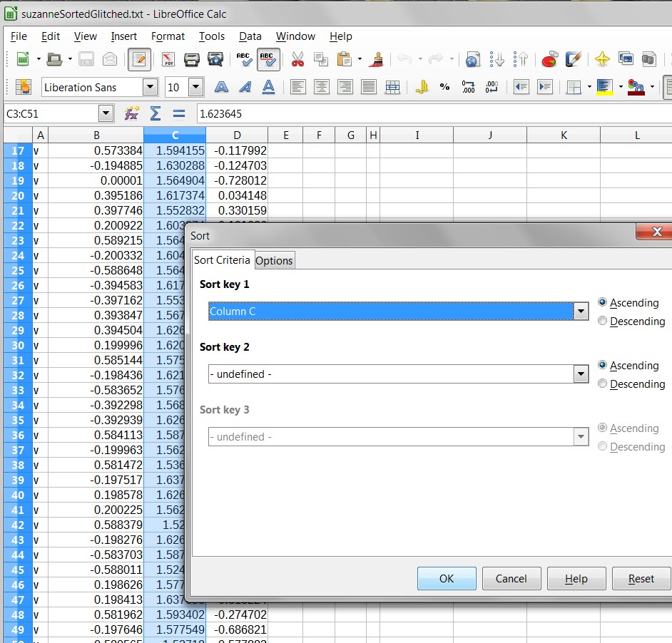This screenshot has width=672, height=643.
Task: Open the Sort key 2 undefined dropdown
Action: 581,374
